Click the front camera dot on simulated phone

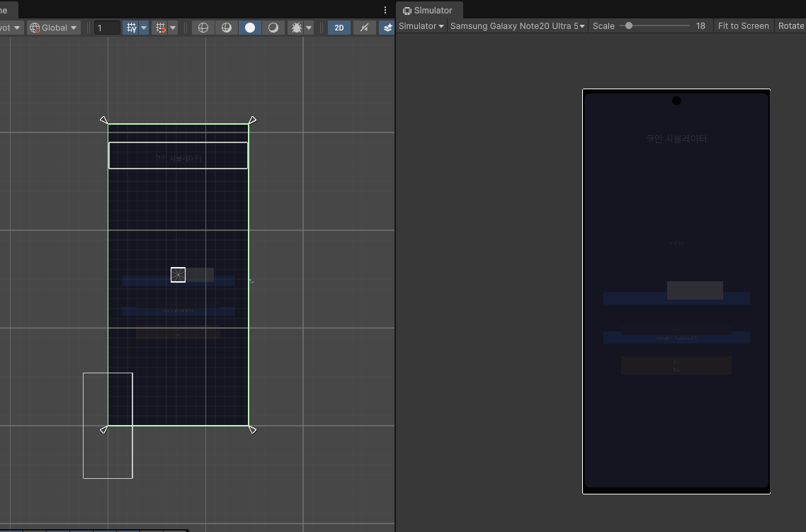click(676, 101)
